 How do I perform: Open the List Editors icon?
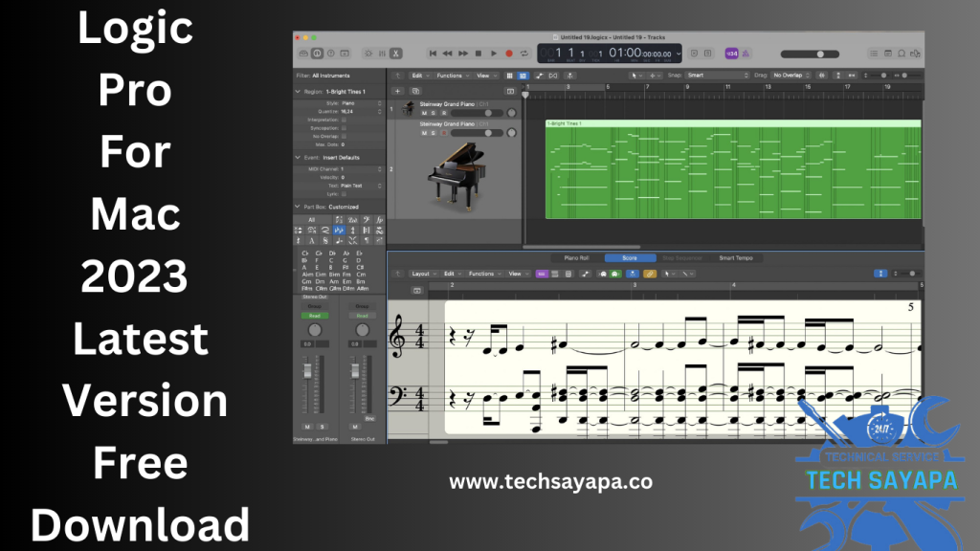[x=874, y=54]
